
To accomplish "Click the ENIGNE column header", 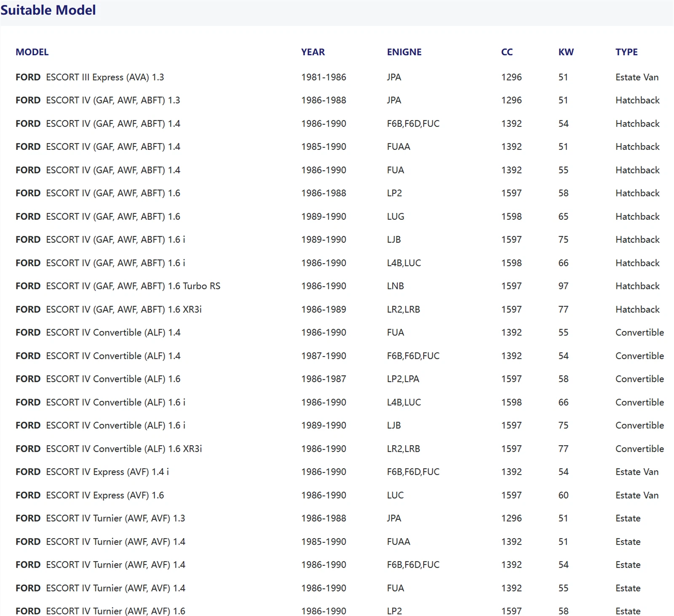I will coord(404,52).
